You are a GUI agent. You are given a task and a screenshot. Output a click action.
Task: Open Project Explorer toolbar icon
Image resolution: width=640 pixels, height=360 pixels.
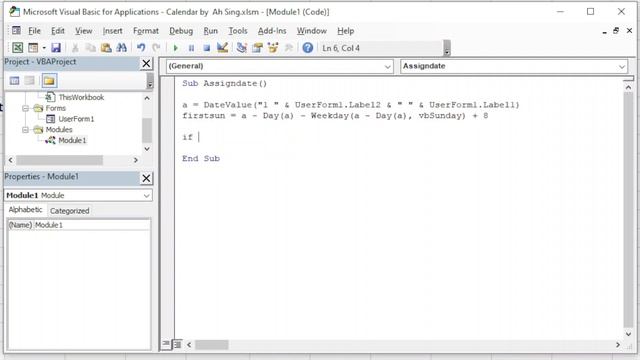point(242,48)
